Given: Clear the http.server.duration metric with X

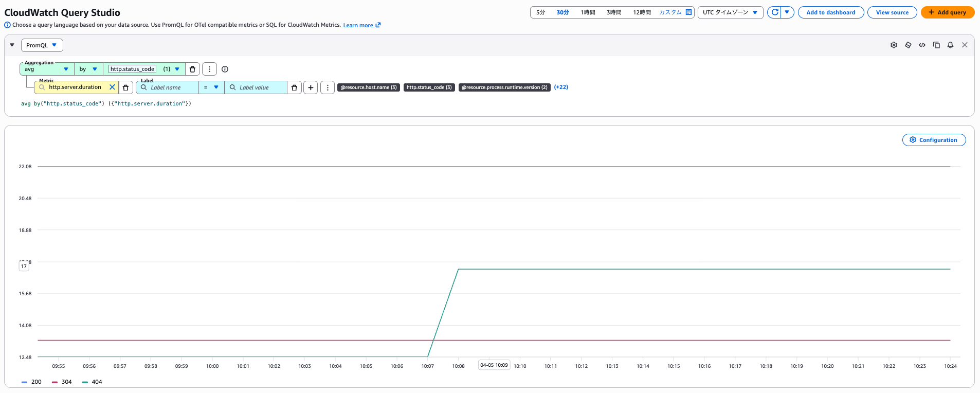Looking at the screenshot, I should tap(112, 87).
